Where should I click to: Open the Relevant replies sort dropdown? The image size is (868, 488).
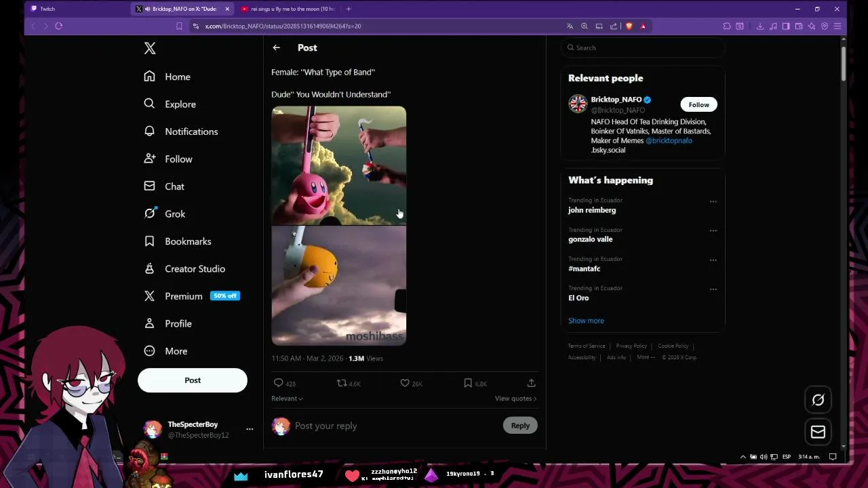[287, 399]
